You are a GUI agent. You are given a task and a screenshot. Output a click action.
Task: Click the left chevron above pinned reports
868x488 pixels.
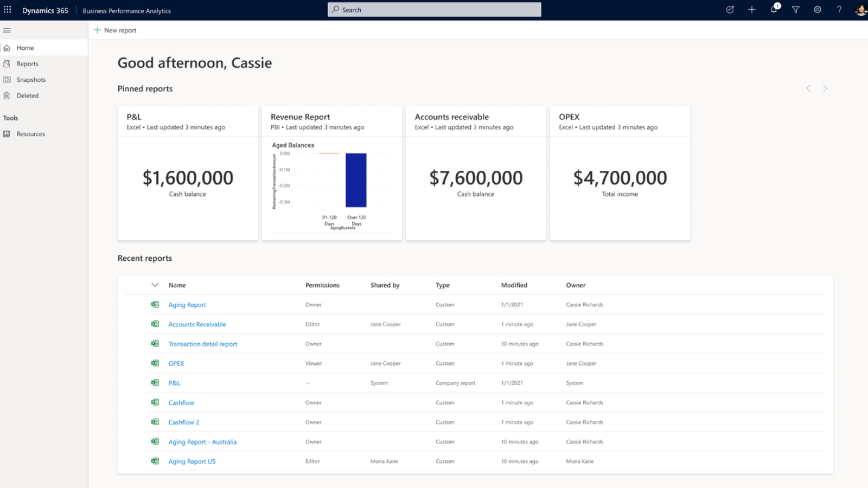(808, 88)
